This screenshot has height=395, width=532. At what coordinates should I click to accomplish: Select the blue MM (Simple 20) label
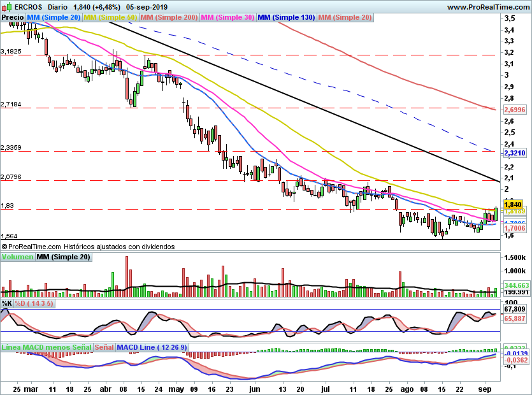[x=54, y=17]
